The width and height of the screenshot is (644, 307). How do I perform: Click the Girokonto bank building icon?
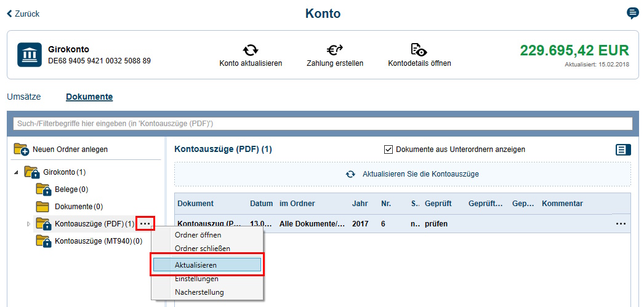coord(29,55)
